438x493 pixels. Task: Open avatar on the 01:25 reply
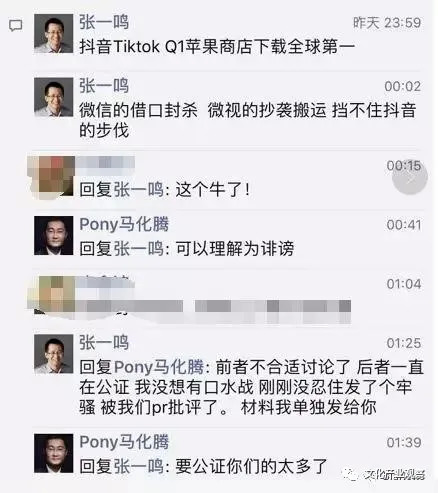pyautogui.click(x=53, y=354)
